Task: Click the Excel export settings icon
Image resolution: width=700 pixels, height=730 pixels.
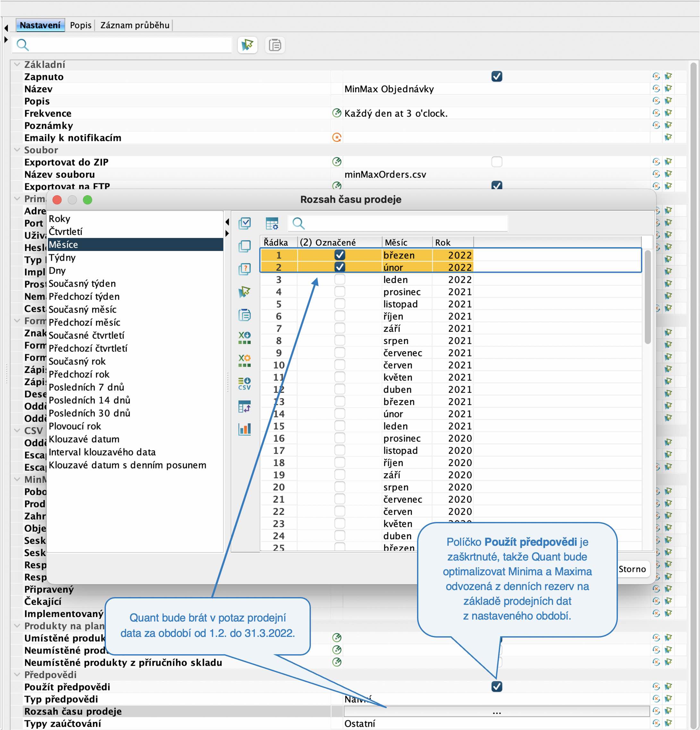Action: click(x=244, y=361)
